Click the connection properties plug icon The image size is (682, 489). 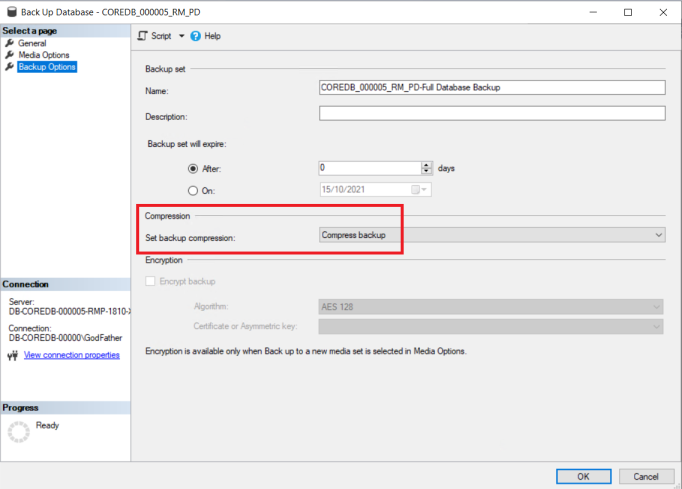tap(13, 355)
